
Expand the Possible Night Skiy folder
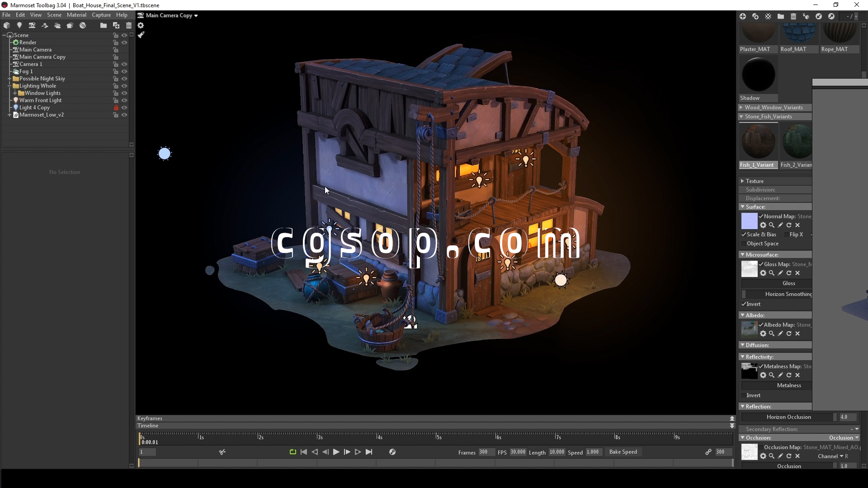(x=9, y=79)
